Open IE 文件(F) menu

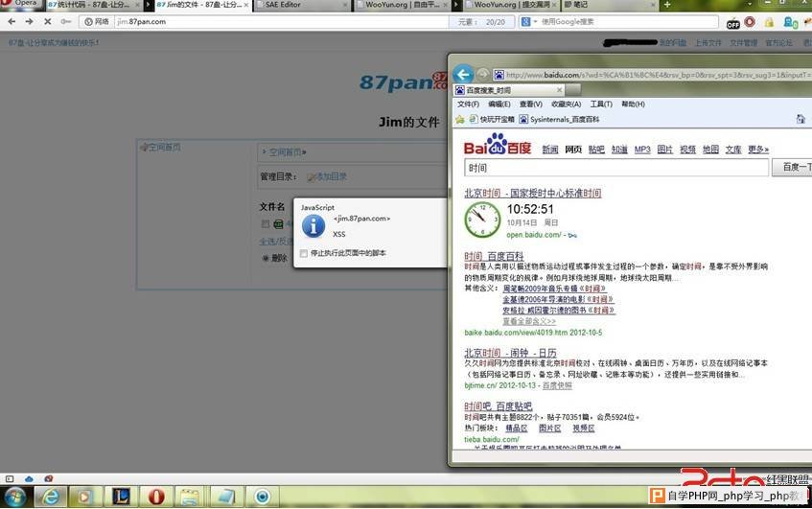[x=468, y=104]
